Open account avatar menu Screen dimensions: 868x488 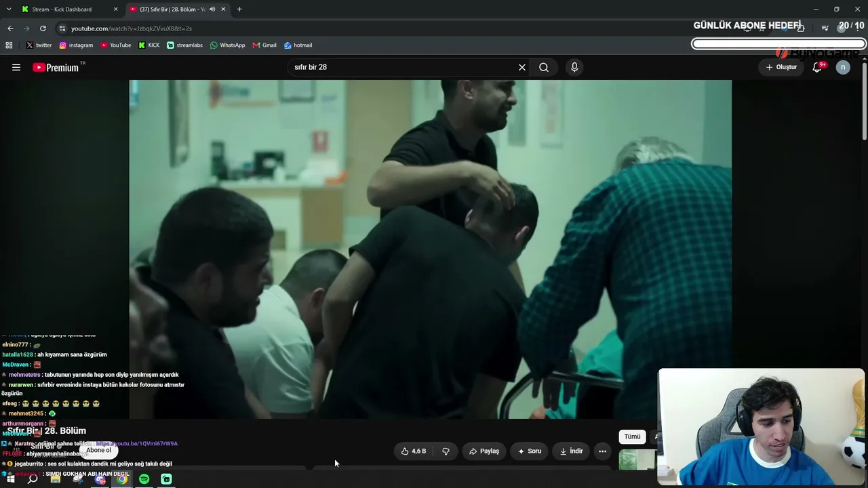843,67
